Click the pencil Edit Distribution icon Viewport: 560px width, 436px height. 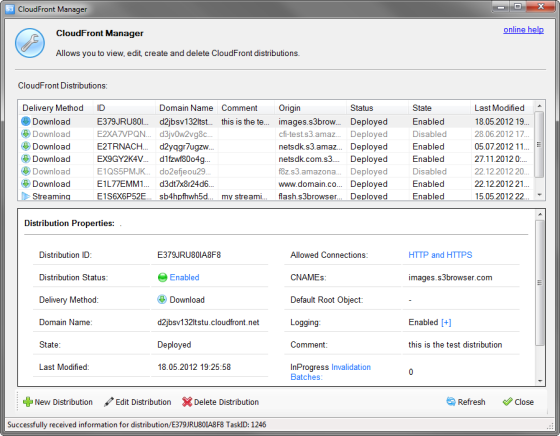(x=109, y=402)
